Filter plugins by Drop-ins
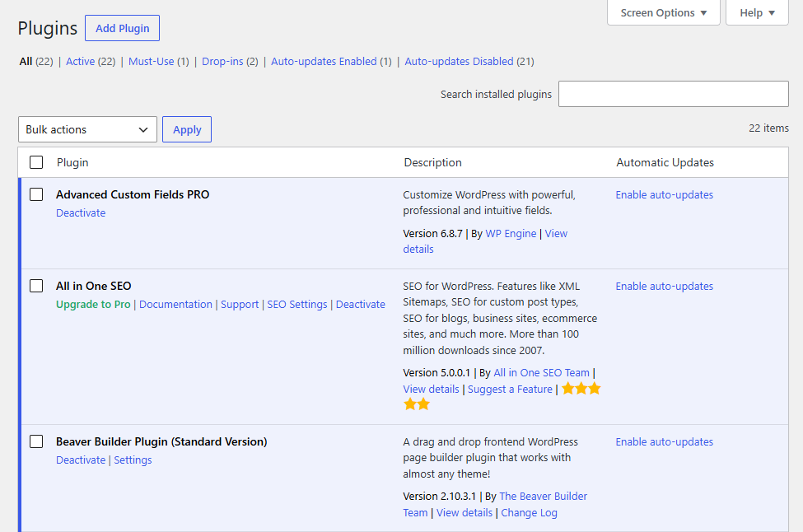Viewport: 803px width, 532px height. pos(222,62)
